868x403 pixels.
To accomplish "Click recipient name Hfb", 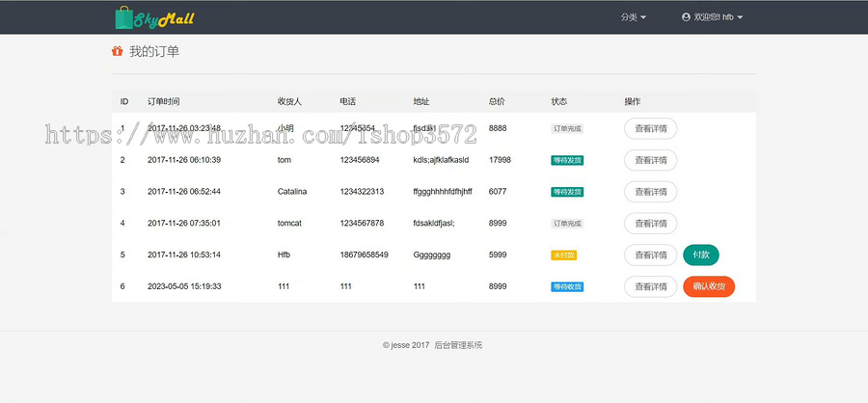I will 284,255.
